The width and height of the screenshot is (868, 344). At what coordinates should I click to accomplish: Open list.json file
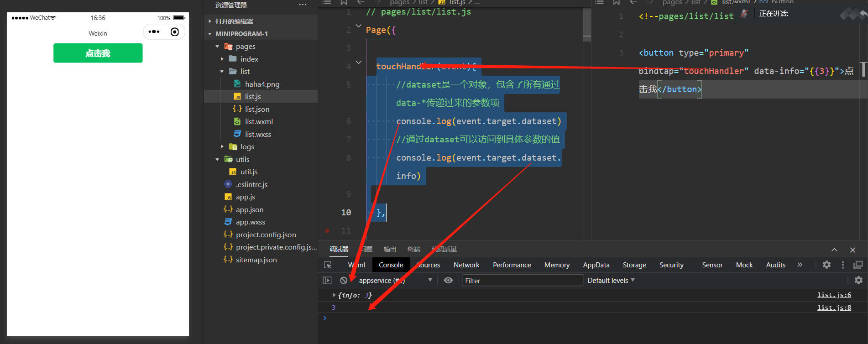click(257, 109)
